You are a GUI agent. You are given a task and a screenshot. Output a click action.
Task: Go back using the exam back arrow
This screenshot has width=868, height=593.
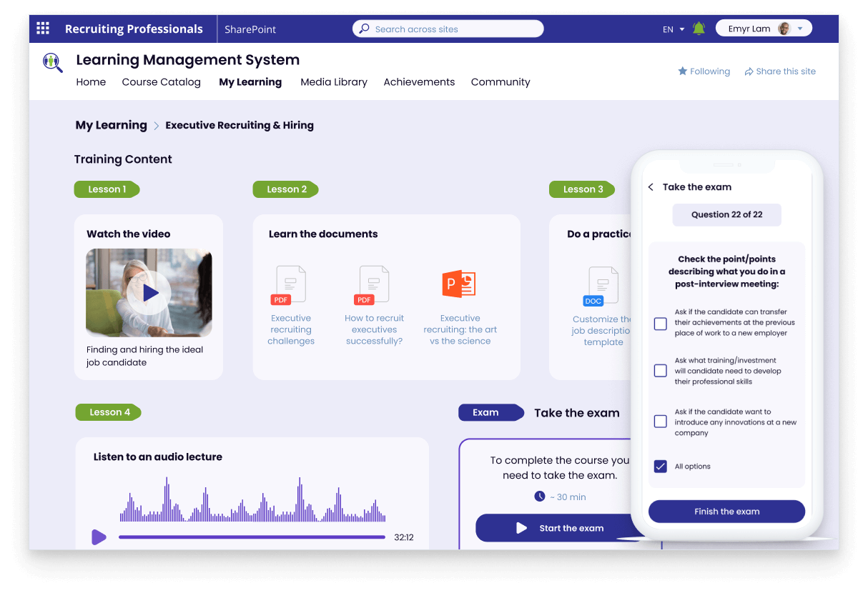[x=651, y=187]
